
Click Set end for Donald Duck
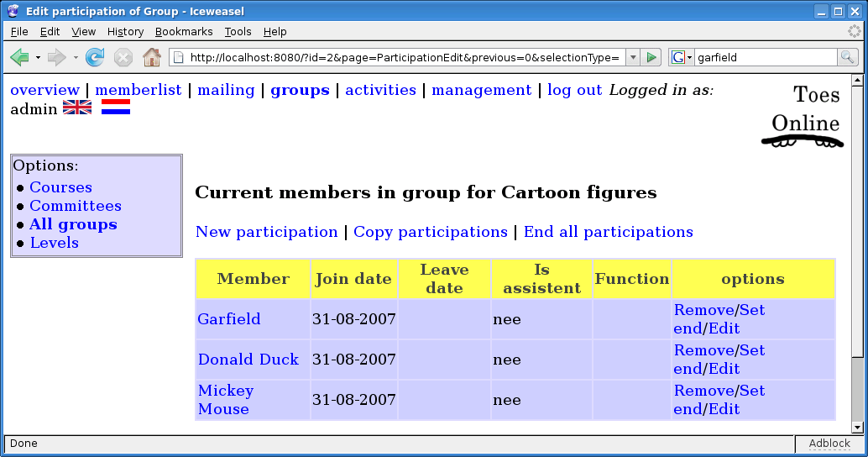tap(719, 360)
